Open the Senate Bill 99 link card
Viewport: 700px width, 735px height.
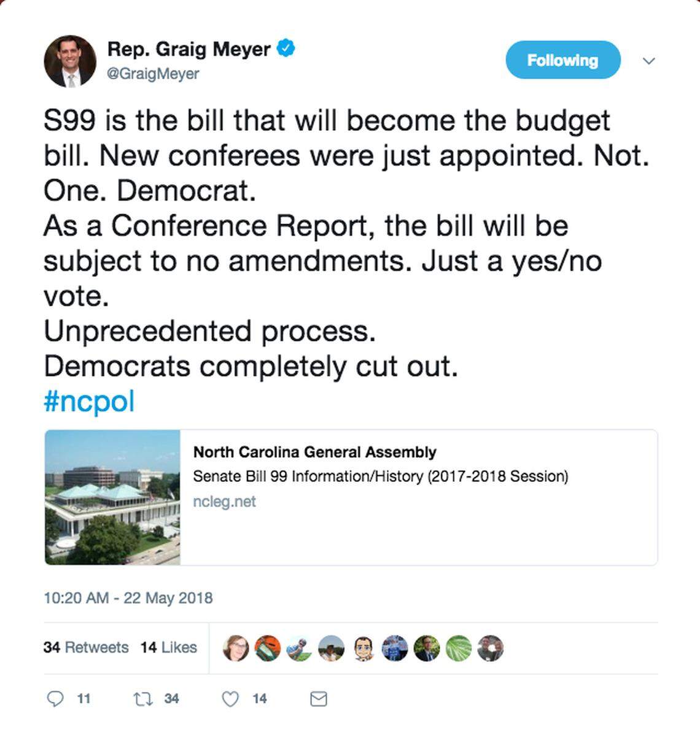click(381, 476)
